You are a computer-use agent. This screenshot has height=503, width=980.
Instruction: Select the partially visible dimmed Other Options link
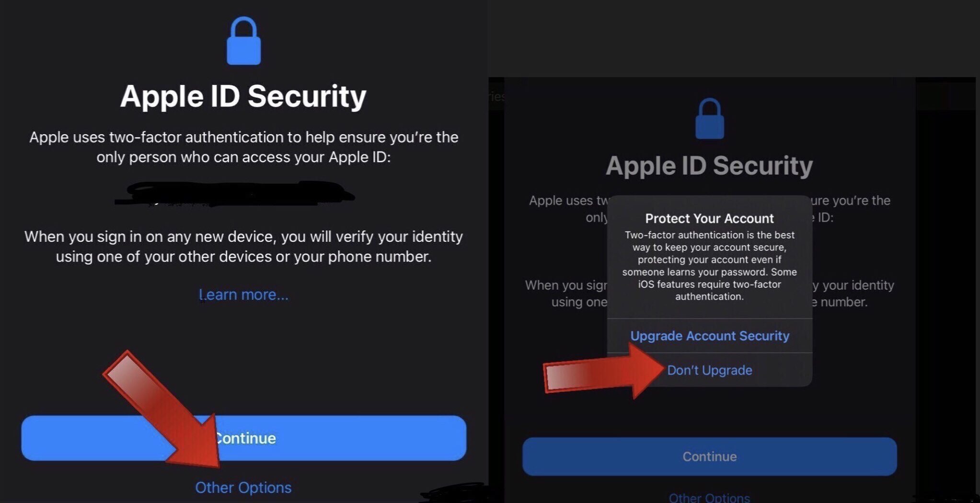point(710,497)
